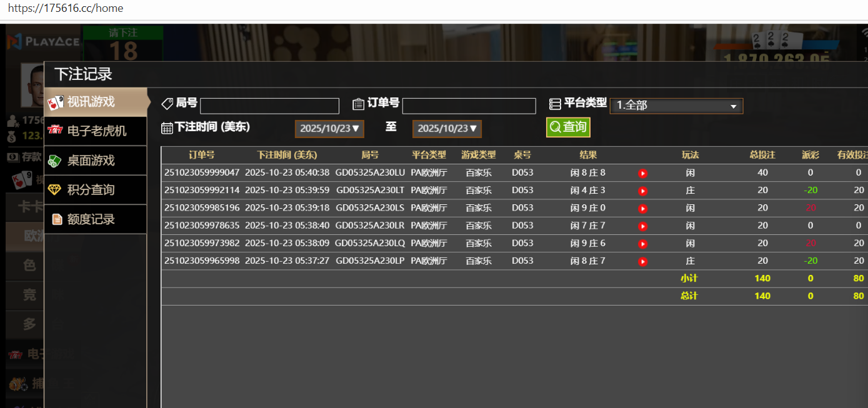868x408 pixels.
Task: Click into the 订单号 text box
Action: click(469, 106)
